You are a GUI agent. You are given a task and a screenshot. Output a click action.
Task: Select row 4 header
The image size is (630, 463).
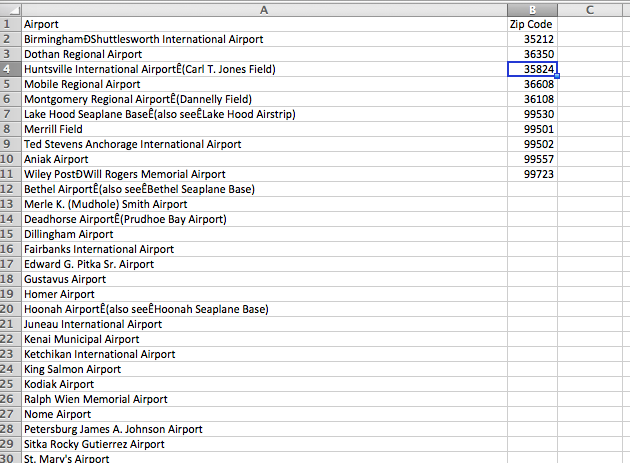click(x=10, y=69)
